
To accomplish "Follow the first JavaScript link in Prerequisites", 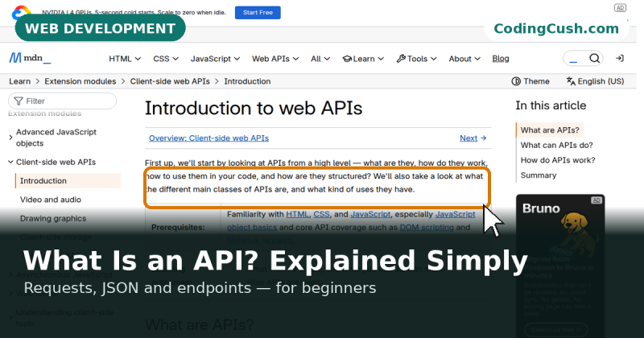I will [x=370, y=214].
